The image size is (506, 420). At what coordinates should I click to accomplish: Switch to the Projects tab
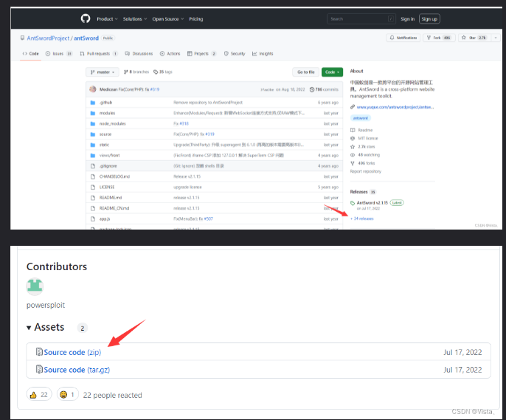point(201,54)
